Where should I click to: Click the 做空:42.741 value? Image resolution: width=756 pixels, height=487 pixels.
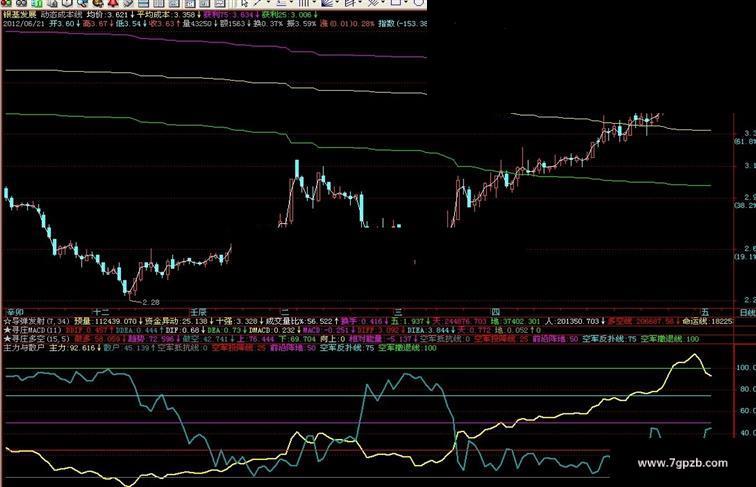click(204, 339)
